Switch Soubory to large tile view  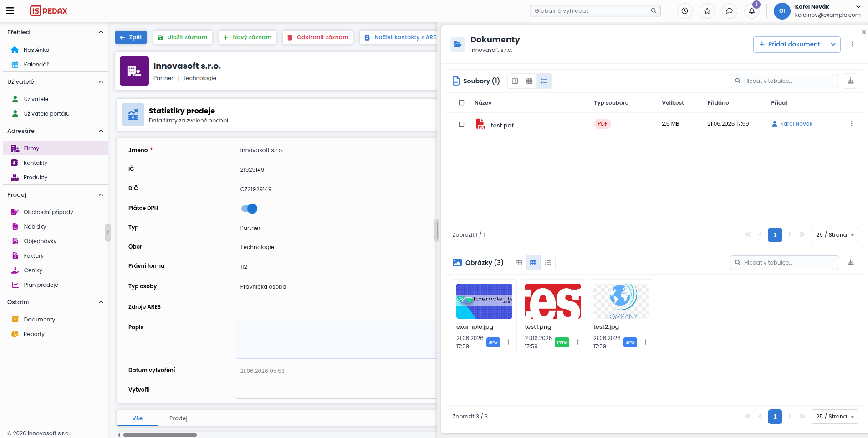tap(515, 81)
